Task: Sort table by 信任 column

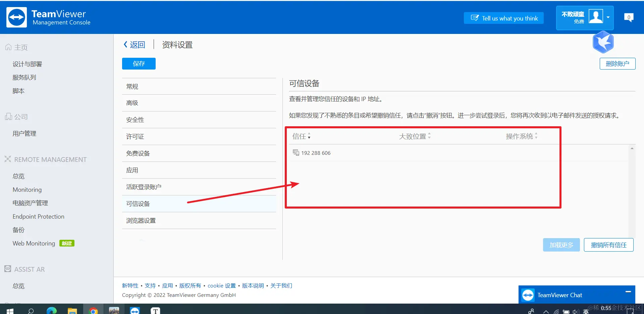Action: pyautogui.click(x=302, y=136)
